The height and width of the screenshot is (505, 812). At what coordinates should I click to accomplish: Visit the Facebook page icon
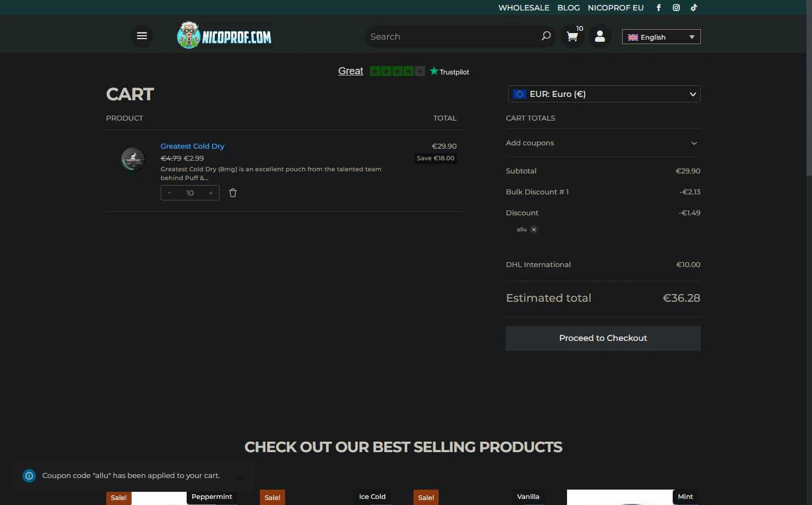(658, 8)
